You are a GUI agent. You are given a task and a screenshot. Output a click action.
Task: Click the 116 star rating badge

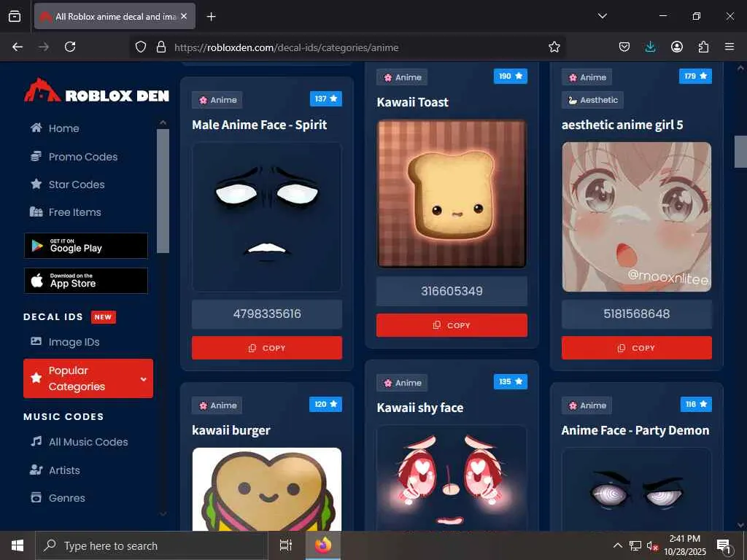(x=697, y=404)
